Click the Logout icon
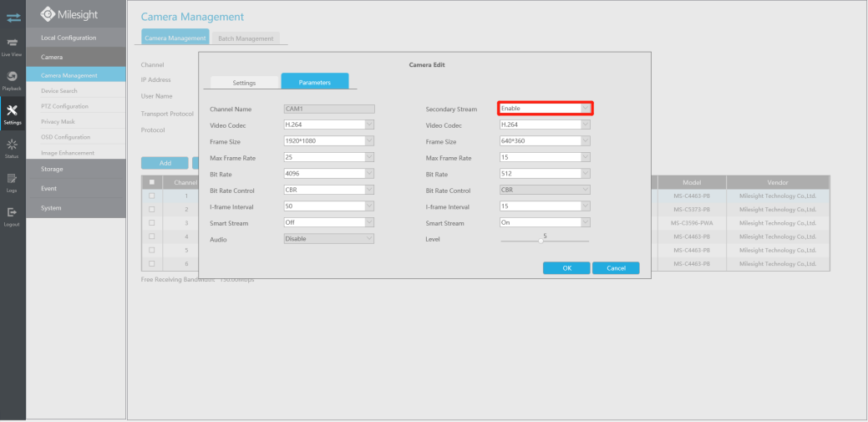Viewport: 868px width, 422px height. pos(13,216)
